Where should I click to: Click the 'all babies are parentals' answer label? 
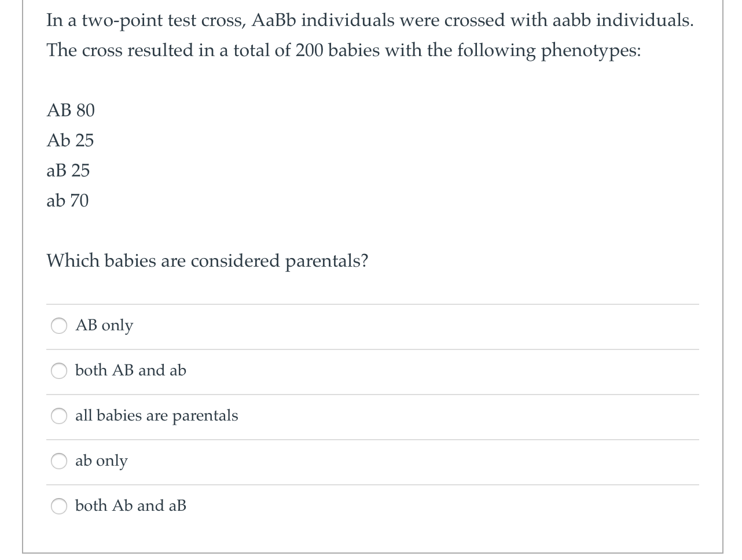pos(157,415)
